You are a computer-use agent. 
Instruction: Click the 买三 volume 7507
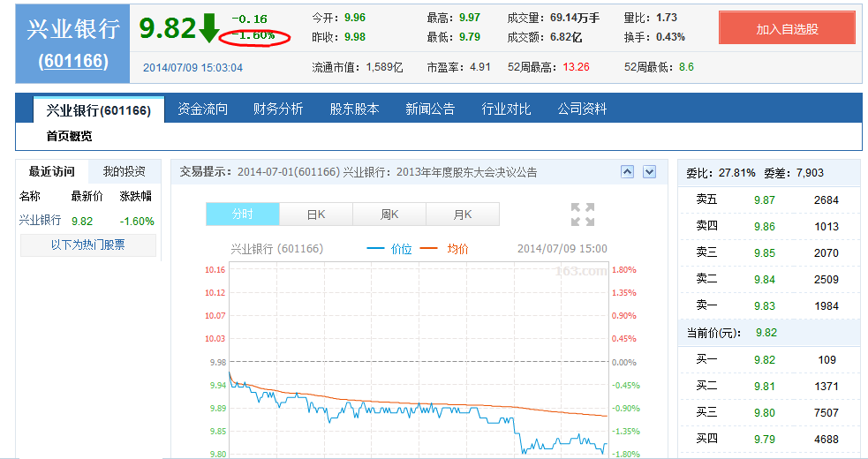tap(826, 413)
